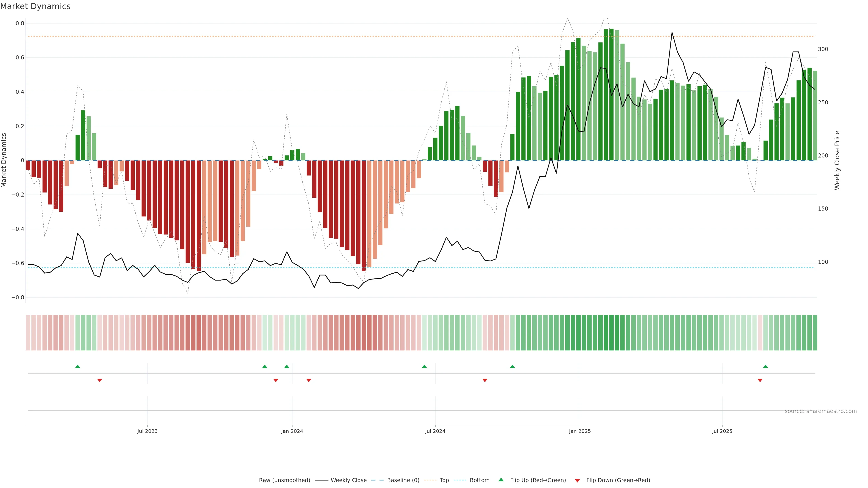Click the red triangle icon in the legend
Viewport: 868px width, 488px height.
click(577, 481)
